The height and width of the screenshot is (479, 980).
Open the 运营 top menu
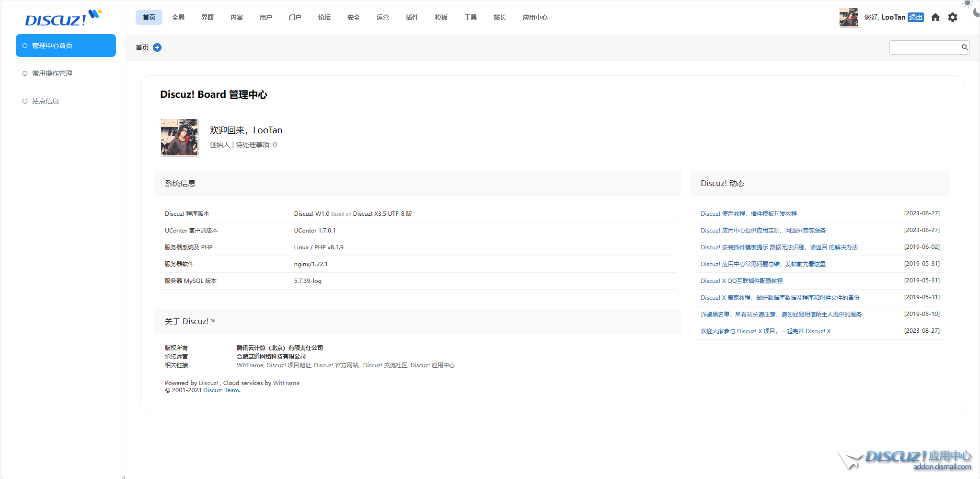tap(383, 17)
